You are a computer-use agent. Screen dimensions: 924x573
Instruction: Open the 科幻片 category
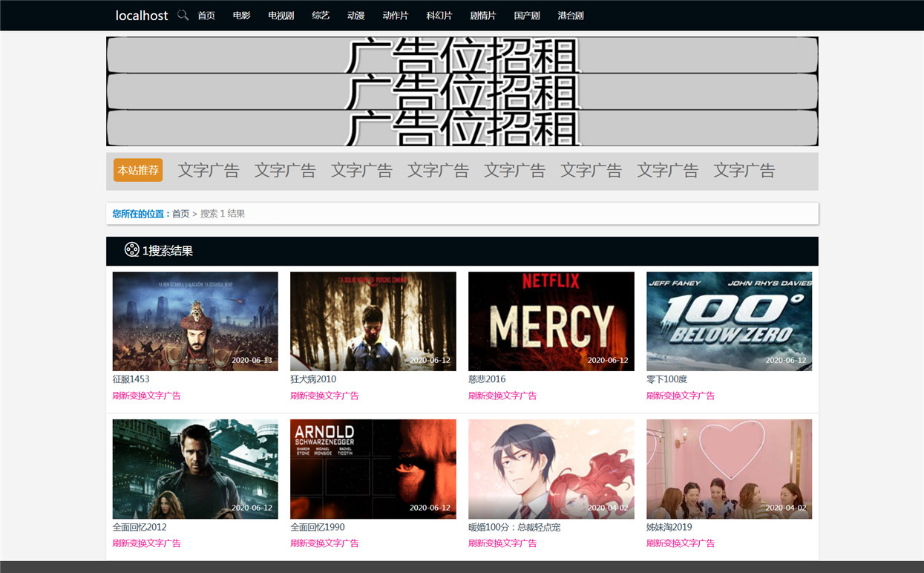click(439, 15)
